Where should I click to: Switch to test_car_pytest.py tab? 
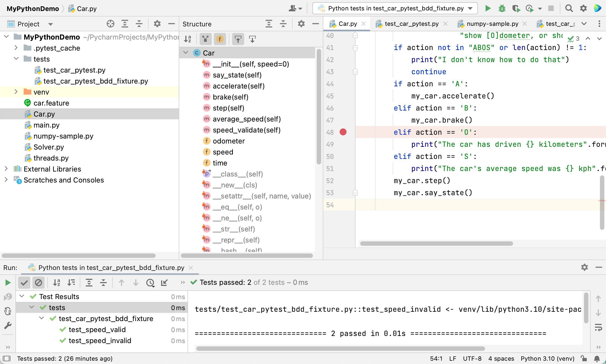coord(411,24)
